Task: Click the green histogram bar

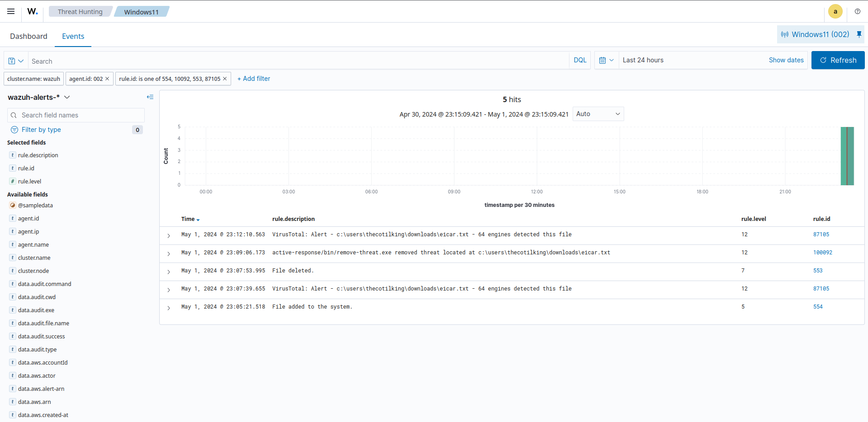Action: (x=847, y=156)
